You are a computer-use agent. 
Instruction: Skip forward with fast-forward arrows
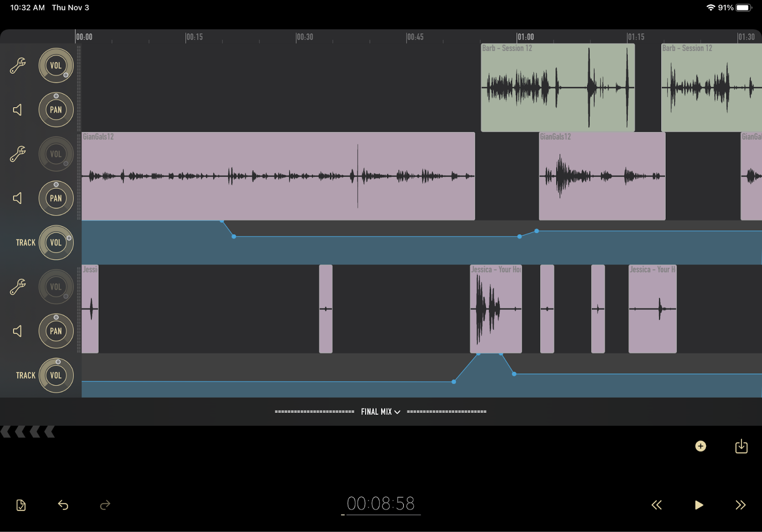click(740, 505)
